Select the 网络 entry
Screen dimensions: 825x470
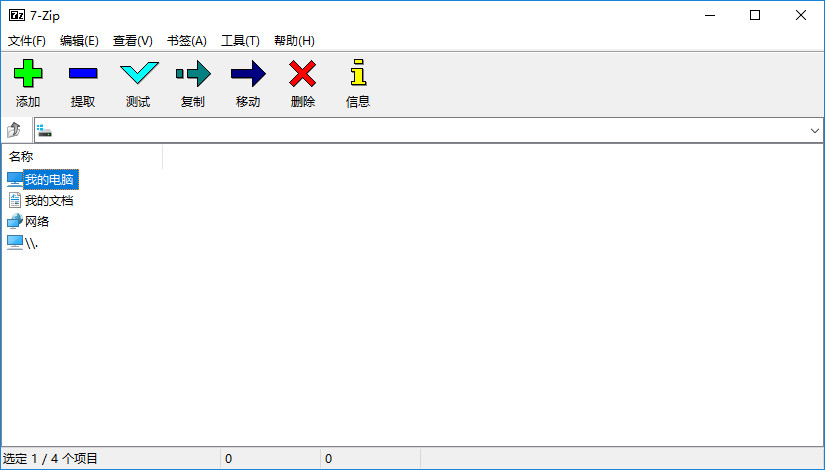click(x=37, y=222)
